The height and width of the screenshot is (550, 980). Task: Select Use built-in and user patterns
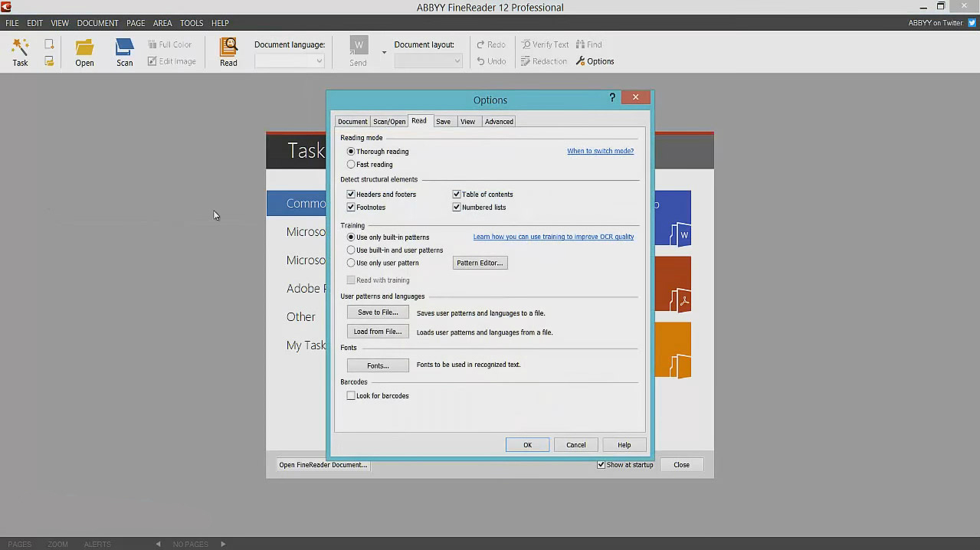(351, 250)
